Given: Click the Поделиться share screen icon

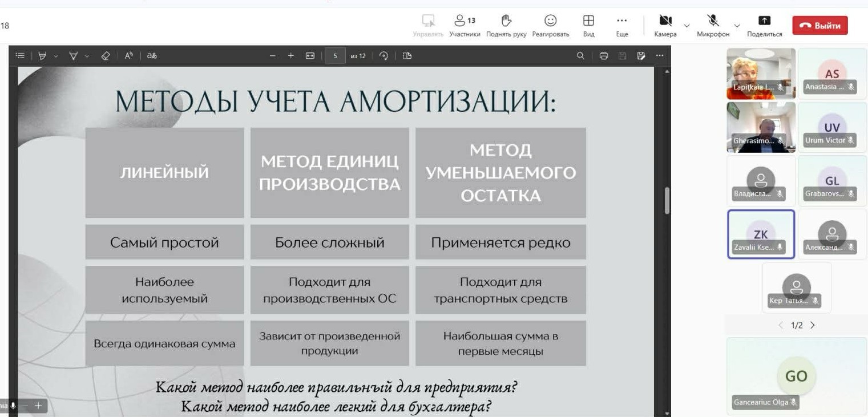Looking at the screenshot, I should (764, 26).
